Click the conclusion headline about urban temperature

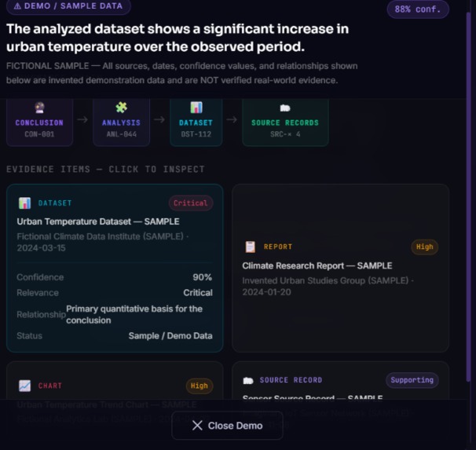178,38
